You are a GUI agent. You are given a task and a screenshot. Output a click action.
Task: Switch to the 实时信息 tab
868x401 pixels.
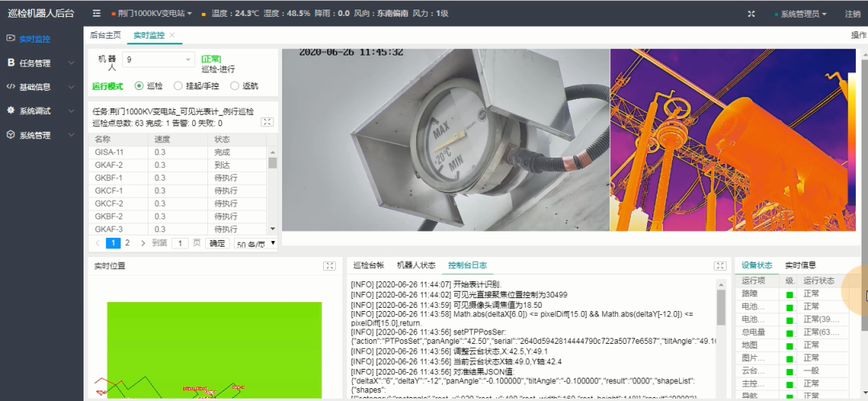point(800,265)
